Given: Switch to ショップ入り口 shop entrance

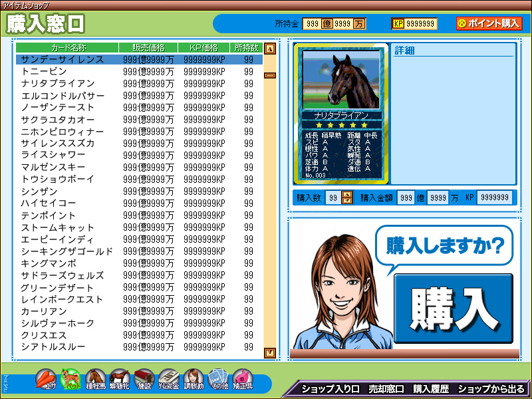Looking at the screenshot, I should (330, 389).
